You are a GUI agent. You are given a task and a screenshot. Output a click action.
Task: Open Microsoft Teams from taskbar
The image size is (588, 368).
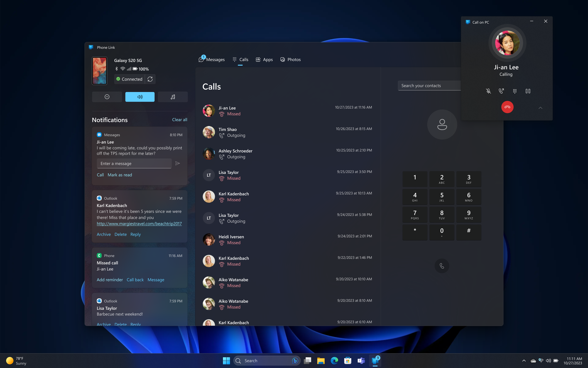tap(361, 361)
